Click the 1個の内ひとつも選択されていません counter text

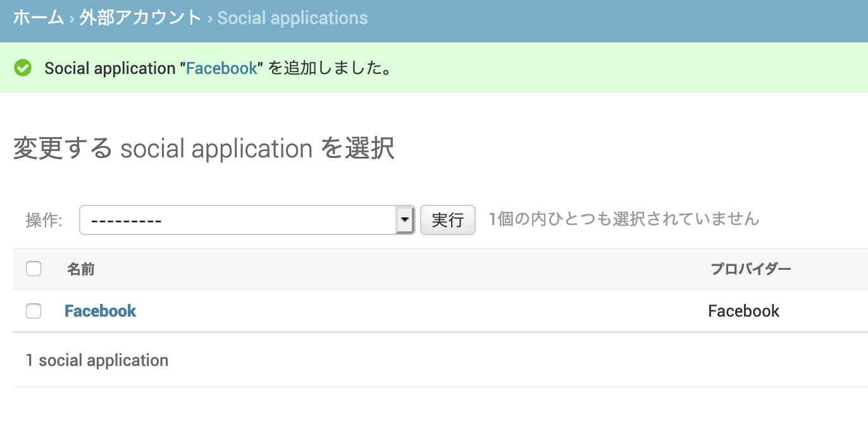point(624,219)
